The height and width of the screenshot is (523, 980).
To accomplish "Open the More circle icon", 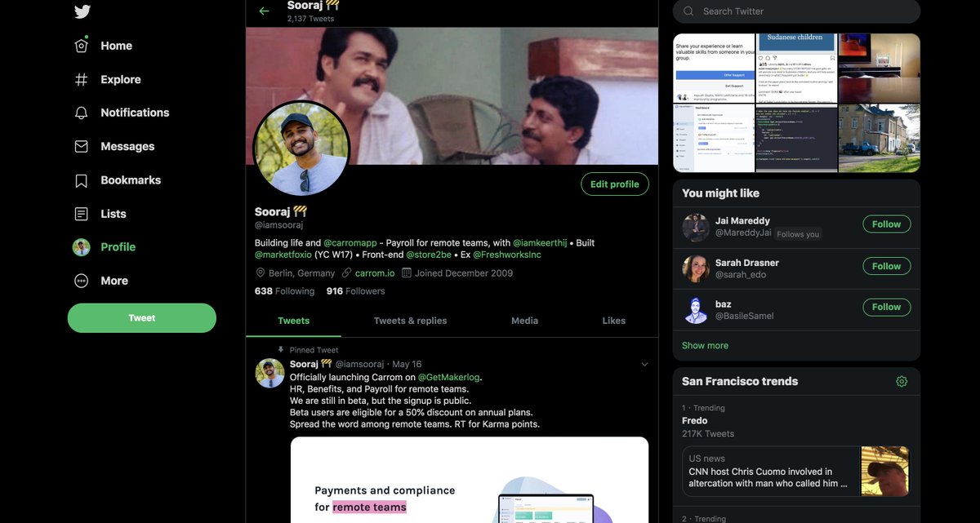I will pyautogui.click(x=81, y=281).
